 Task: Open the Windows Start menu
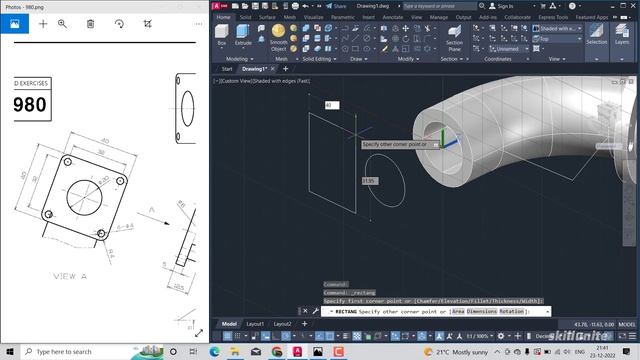point(10,351)
